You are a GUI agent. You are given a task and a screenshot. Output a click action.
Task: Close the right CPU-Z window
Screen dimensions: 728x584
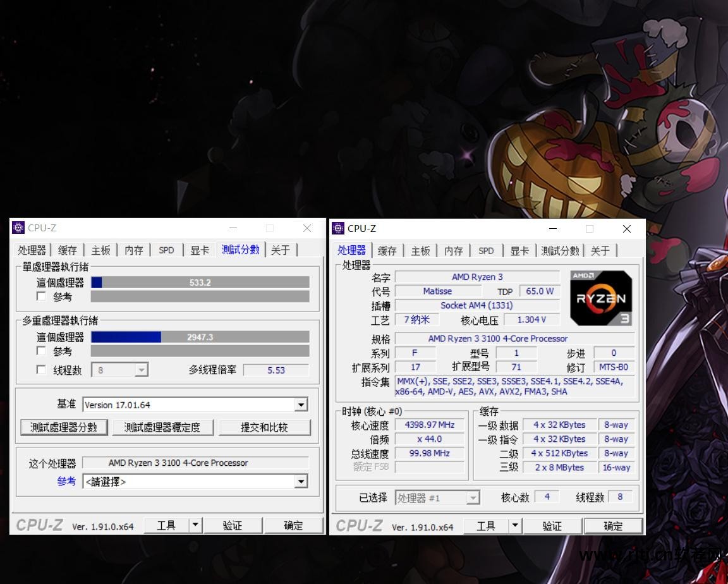626,229
